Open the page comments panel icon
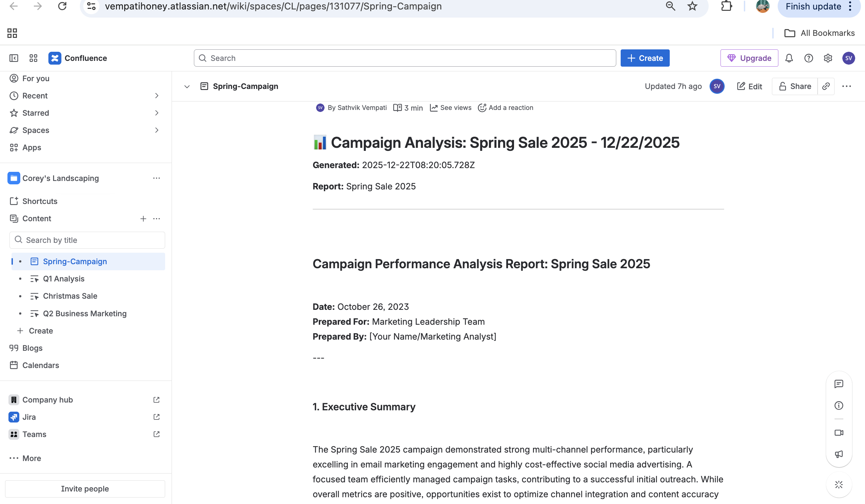This screenshot has height=504, width=865. (x=839, y=384)
